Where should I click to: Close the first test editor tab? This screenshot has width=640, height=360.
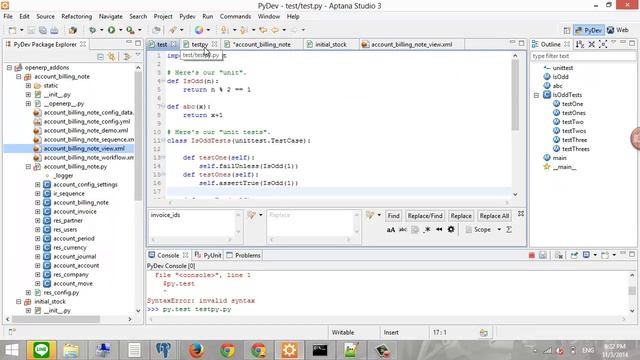point(173,44)
